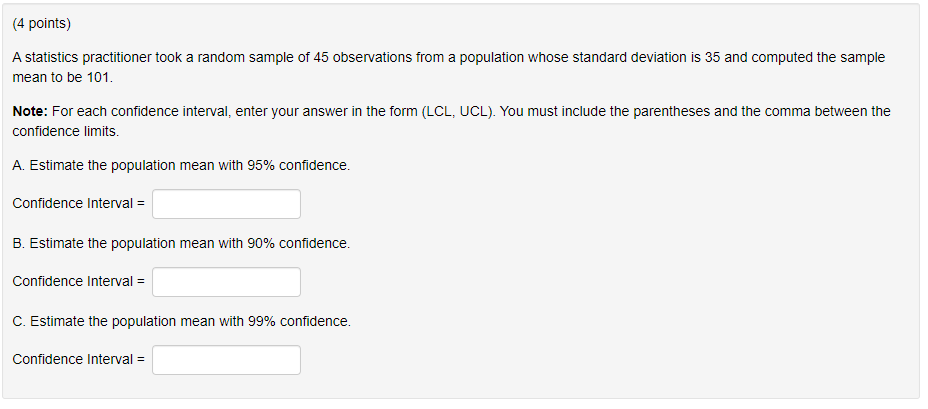
Task: Click the 95% confidence interval input field
Action: [226, 204]
